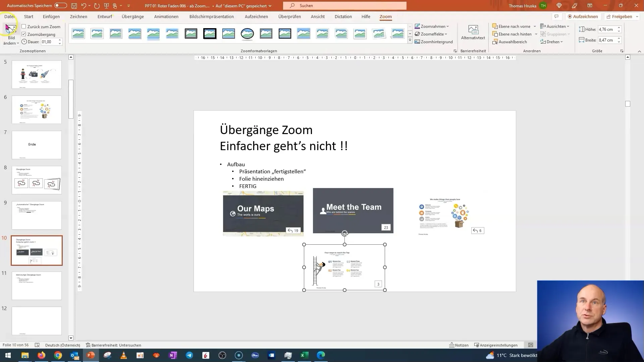Toggle the Zoomübergang checkbox
The image size is (644, 362).
[x=23, y=34]
